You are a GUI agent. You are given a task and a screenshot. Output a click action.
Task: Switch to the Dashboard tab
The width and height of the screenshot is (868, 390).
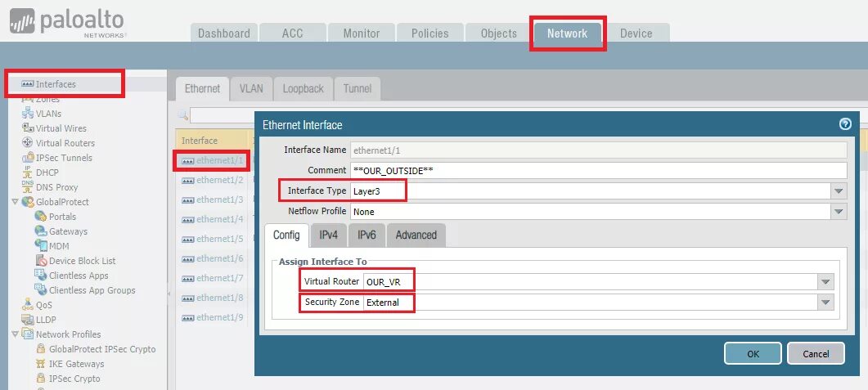[x=223, y=33]
